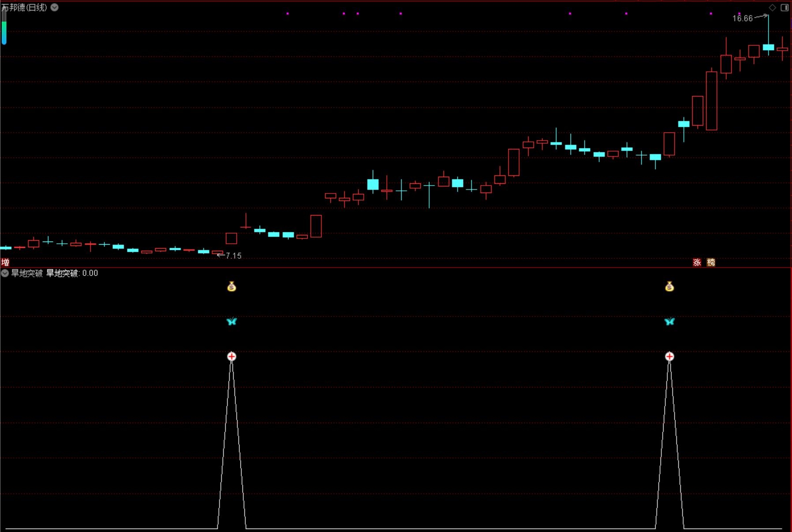Click the 16.66 high price label
The width and height of the screenshot is (792, 532).
[x=743, y=19]
